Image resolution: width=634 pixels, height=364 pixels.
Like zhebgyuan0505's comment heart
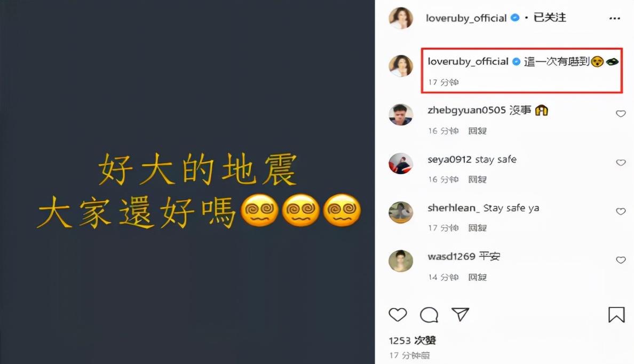[621, 114]
